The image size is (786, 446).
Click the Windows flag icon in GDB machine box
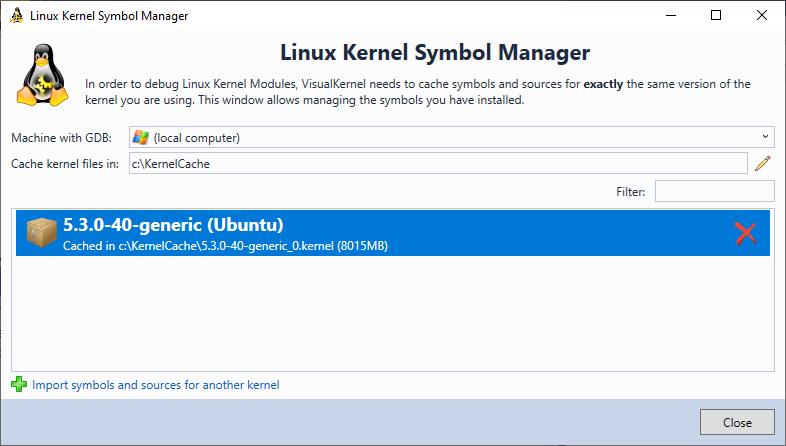coord(141,137)
